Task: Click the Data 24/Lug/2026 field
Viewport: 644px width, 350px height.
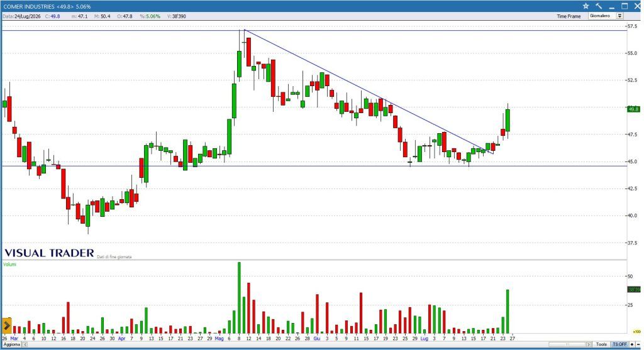Action: coord(22,16)
